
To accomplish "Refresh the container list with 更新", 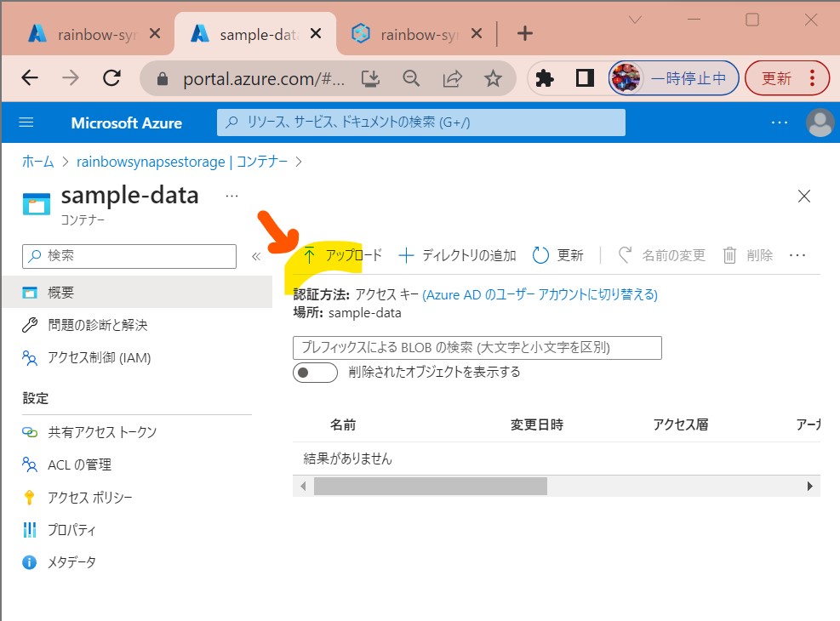I will pyautogui.click(x=557, y=255).
